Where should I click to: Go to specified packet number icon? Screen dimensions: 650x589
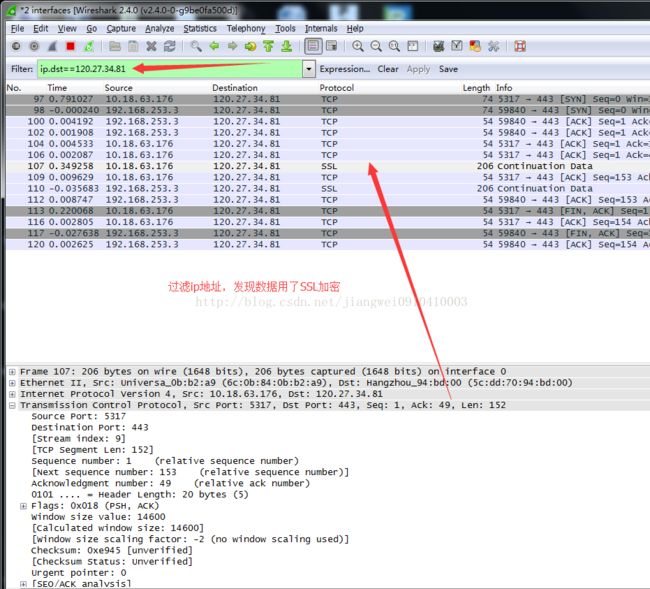[250, 46]
